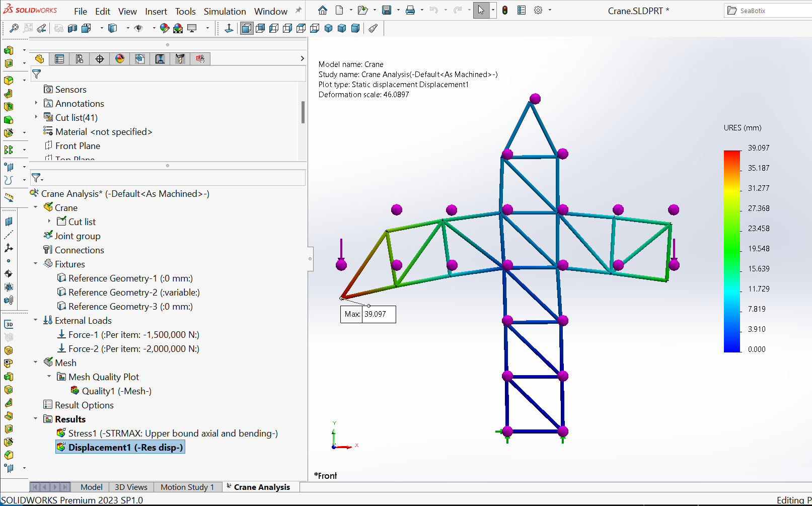Open the Tools menu
The image size is (812, 506).
[185, 11]
